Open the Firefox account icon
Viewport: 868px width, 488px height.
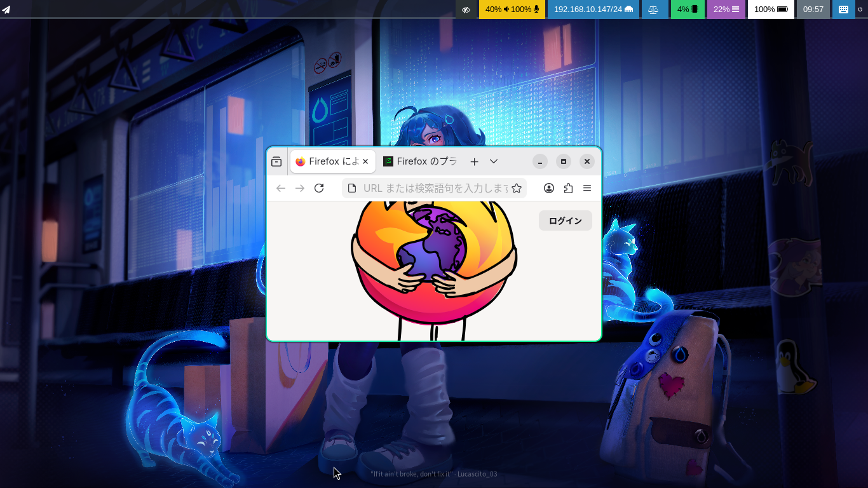click(x=549, y=188)
